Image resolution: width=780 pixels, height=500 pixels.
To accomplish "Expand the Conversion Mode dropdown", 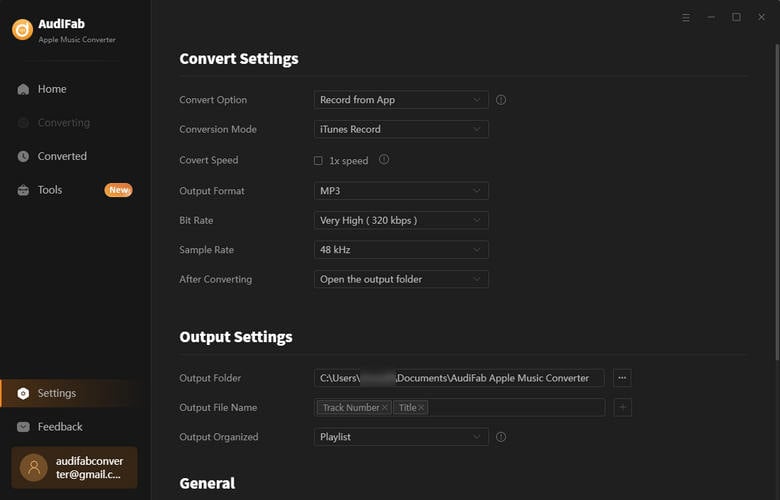I will [x=401, y=129].
